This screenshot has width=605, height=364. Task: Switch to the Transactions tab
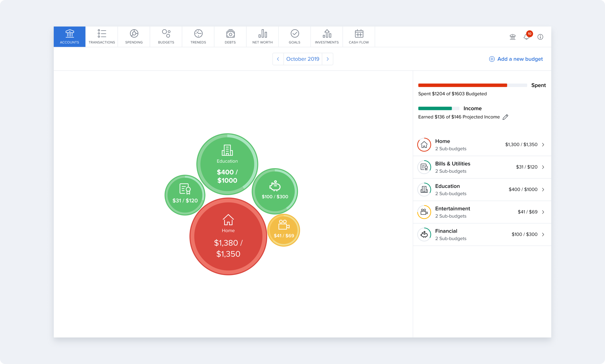click(101, 36)
